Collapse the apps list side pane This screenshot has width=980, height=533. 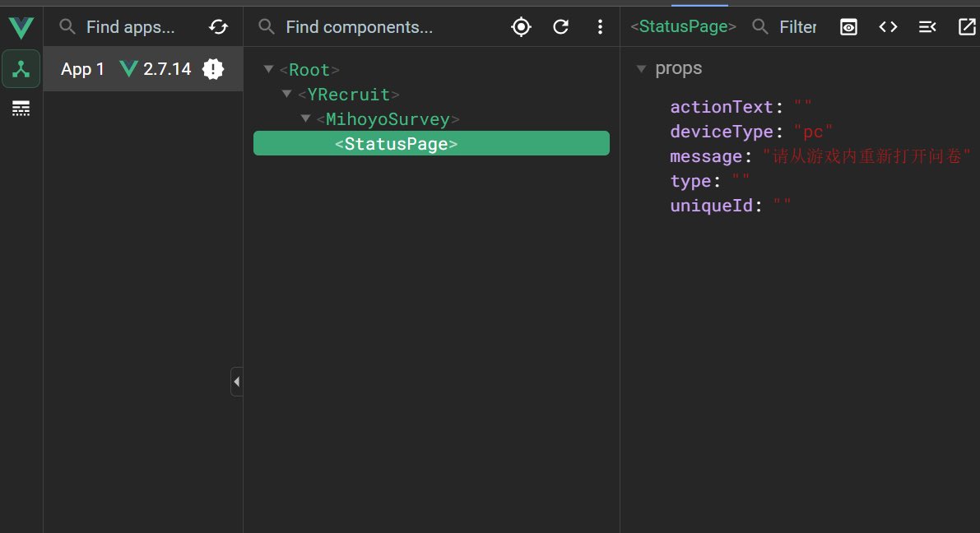[x=237, y=382]
